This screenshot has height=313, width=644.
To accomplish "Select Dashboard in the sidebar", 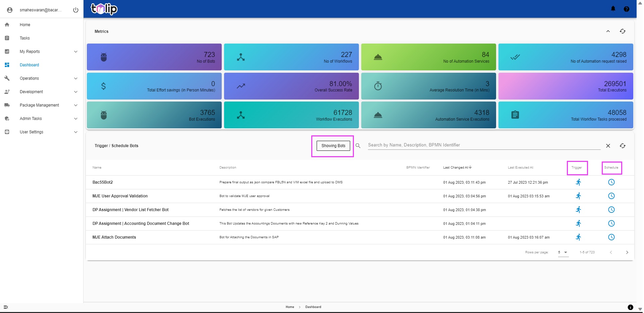I will tap(42, 65).
